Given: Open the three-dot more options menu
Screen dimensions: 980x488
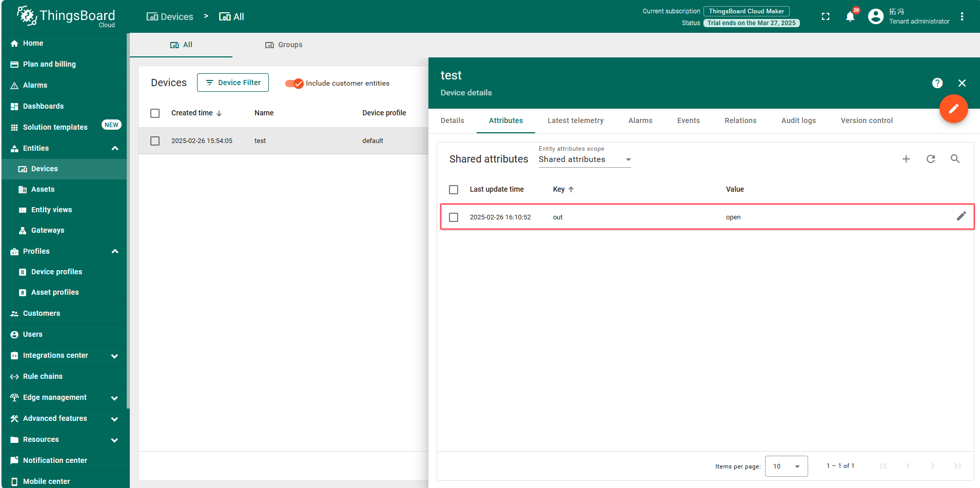Looking at the screenshot, I should (962, 16).
